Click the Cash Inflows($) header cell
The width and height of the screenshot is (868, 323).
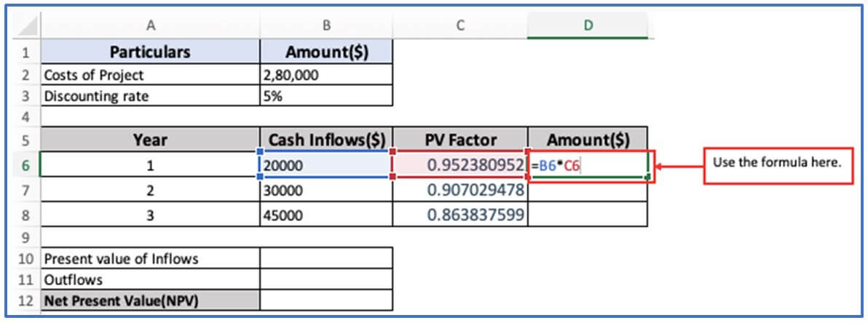[x=326, y=140]
